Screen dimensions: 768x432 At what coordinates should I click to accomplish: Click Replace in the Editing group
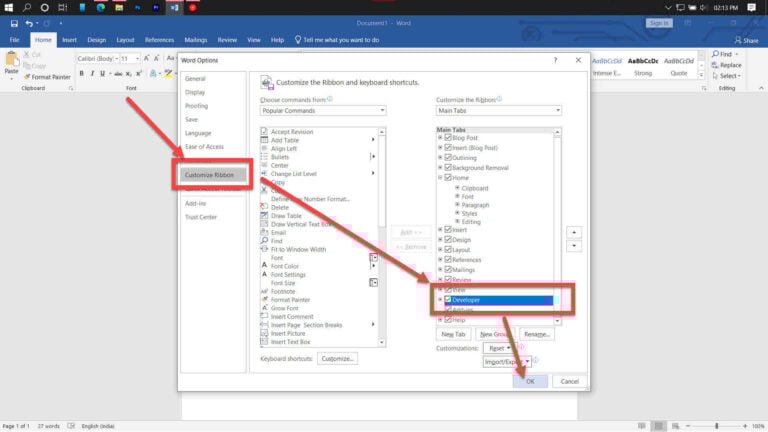tap(726, 65)
